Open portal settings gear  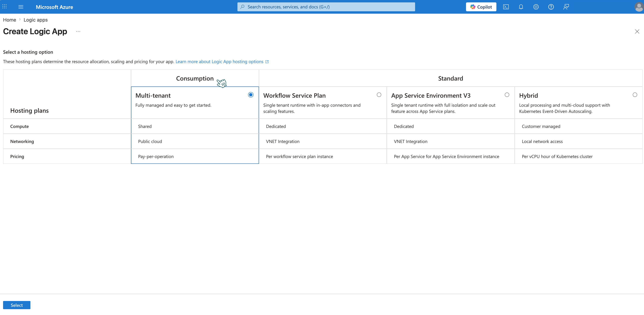(536, 7)
